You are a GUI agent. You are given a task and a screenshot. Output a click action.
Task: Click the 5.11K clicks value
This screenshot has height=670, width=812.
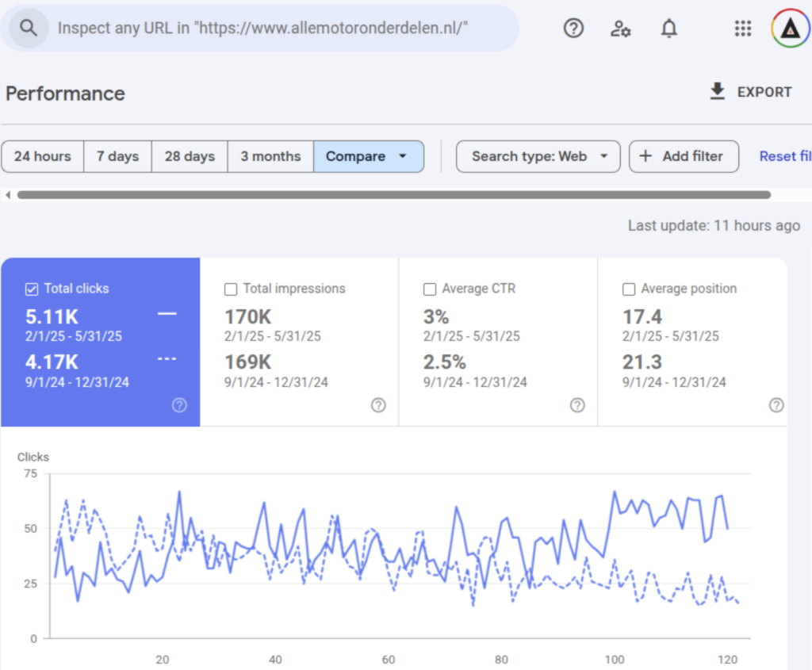(52, 317)
